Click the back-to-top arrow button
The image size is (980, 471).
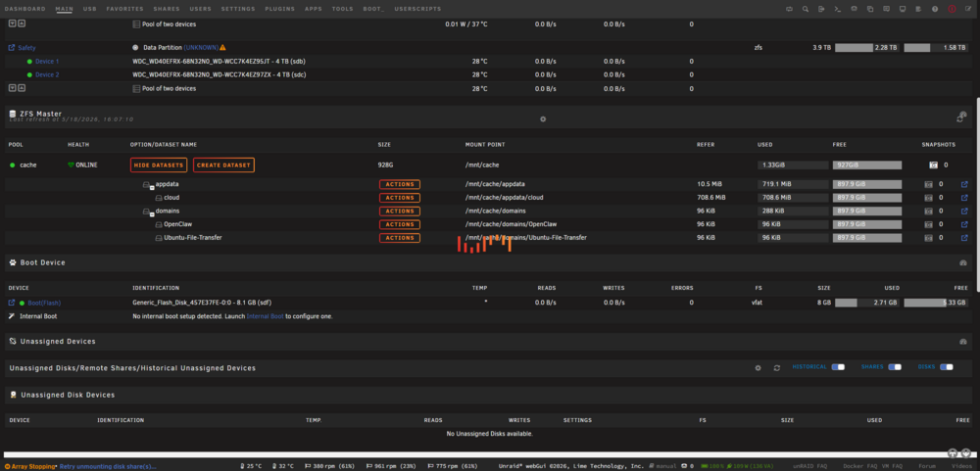[953, 453]
